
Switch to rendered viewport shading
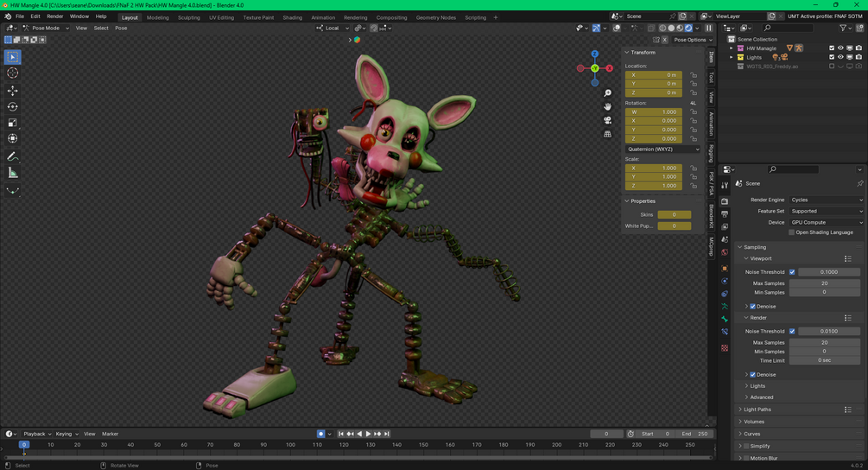688,28
